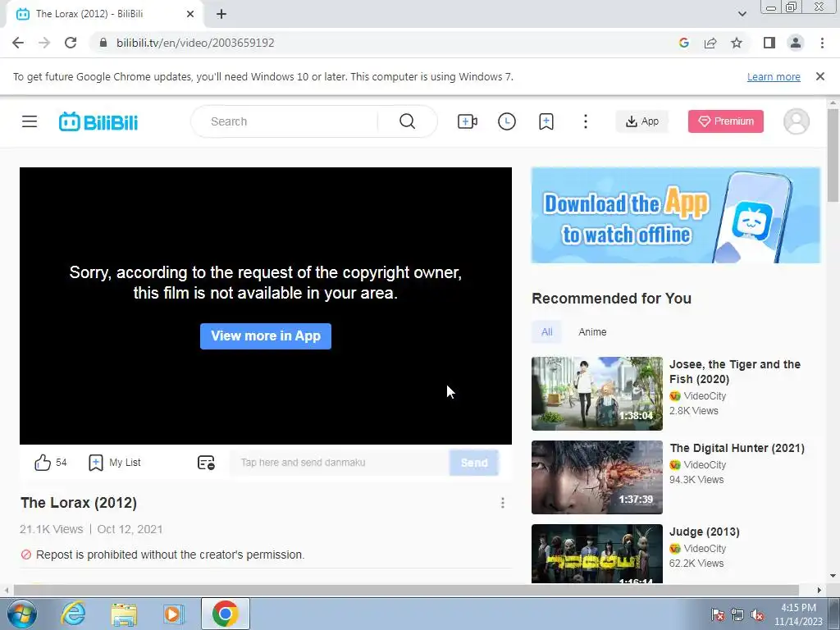The width and height of the screenshot is (840, 630).
Task: Click the View more in App button
Action: 266,336
